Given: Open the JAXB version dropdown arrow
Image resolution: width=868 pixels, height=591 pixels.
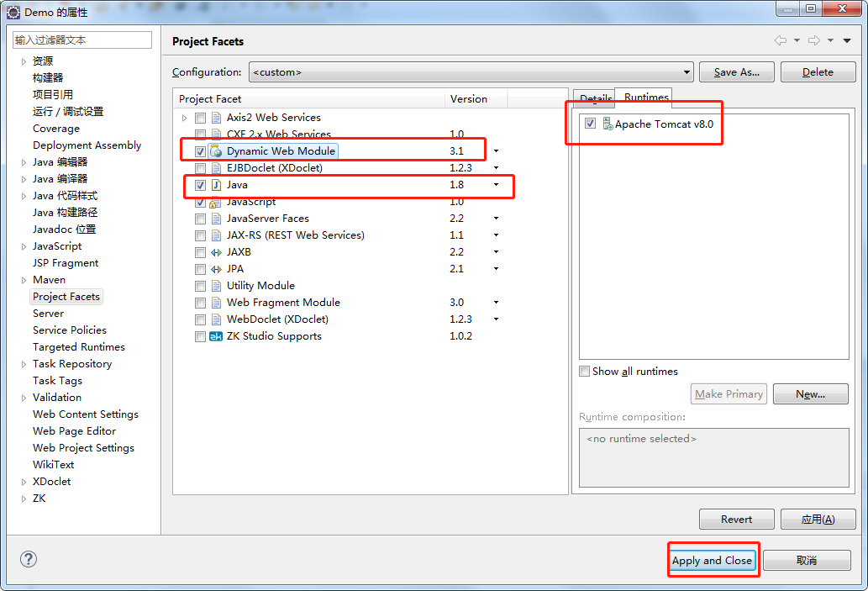Looking at the screenshot, I should click(496, 252).
